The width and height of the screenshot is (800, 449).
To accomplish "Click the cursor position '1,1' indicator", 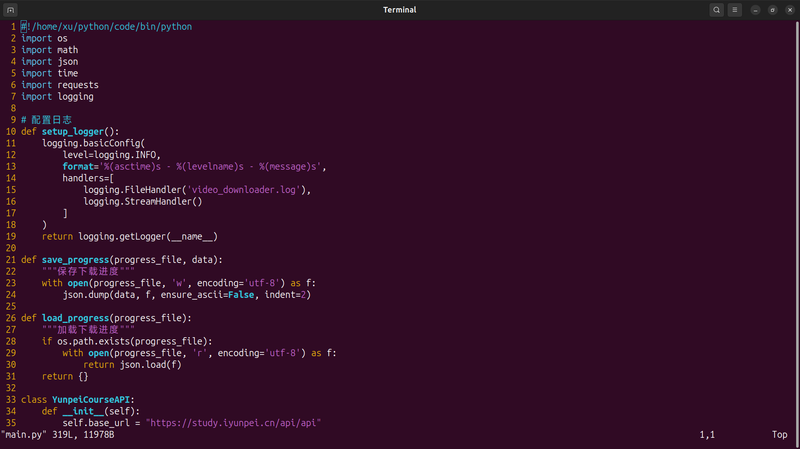I will [x=707, y=435].
